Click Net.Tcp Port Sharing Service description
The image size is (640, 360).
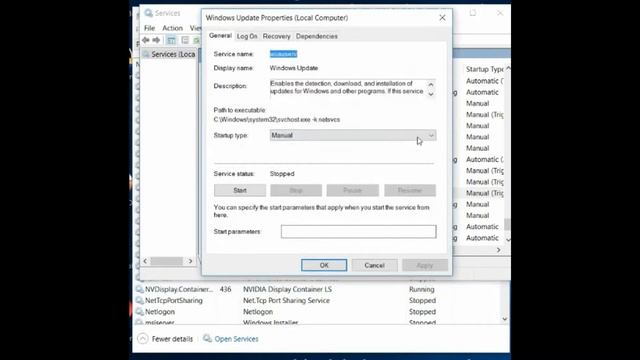tap(286, 300)
